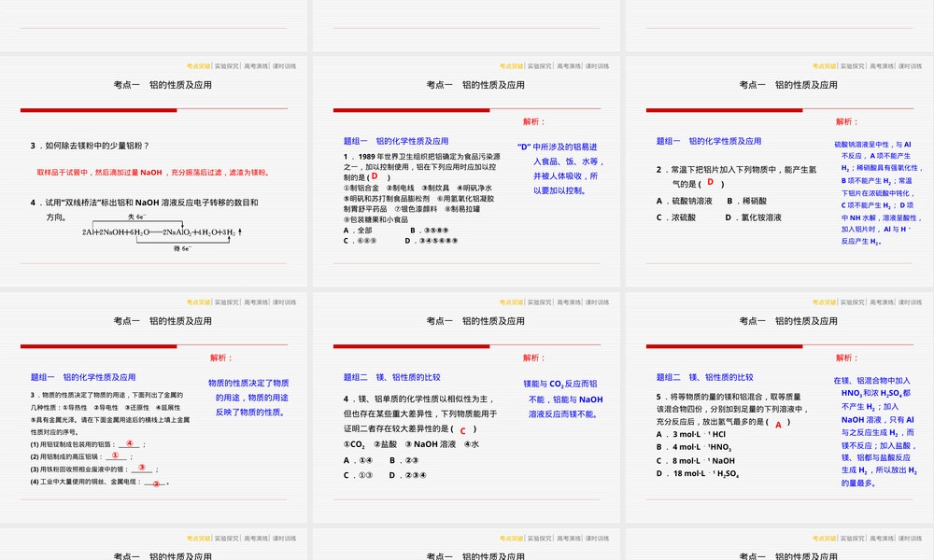Click question 2 常温下把铝片加入下列物质中
This screenshot has width=934, height=560.
click(x=737, y=176)
